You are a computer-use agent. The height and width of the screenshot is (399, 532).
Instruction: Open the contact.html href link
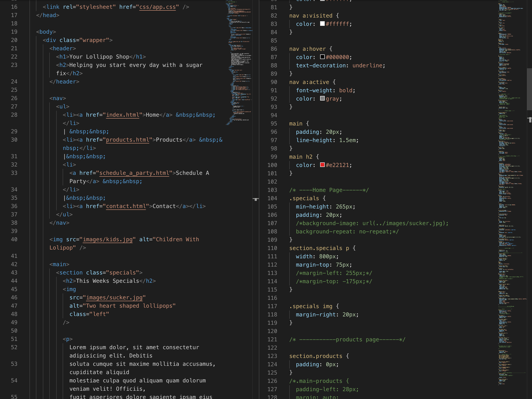pyautogui.click(x=126, y=206)
